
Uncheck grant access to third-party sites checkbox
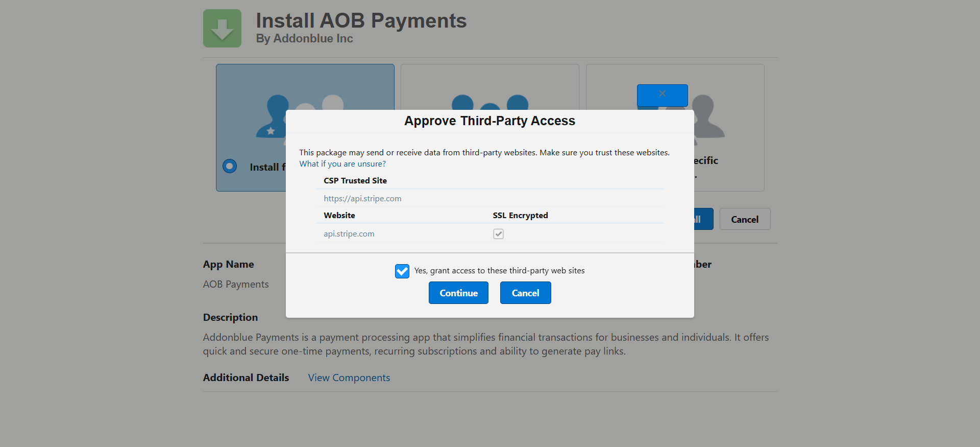tap(402, 271)
